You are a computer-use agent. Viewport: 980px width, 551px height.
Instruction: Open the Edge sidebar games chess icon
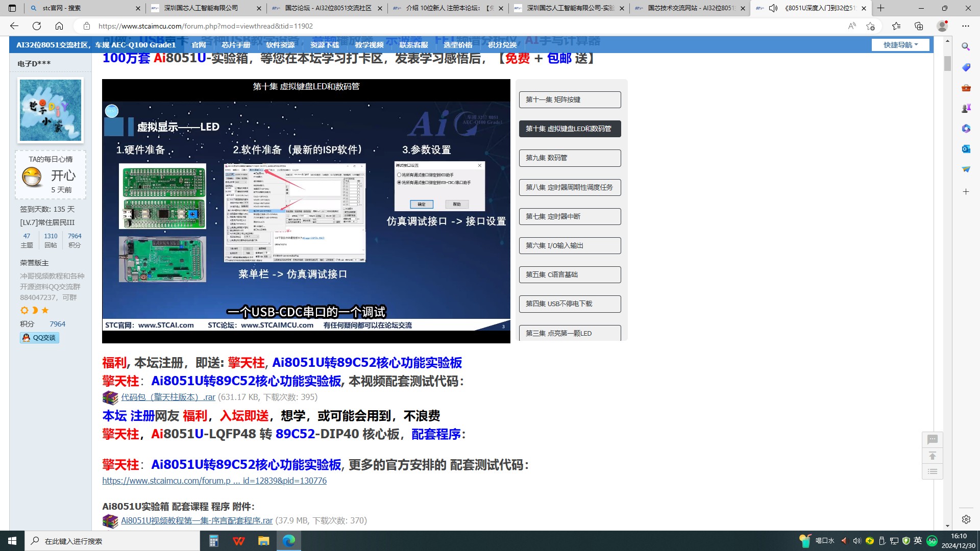(x=966, y=108)
